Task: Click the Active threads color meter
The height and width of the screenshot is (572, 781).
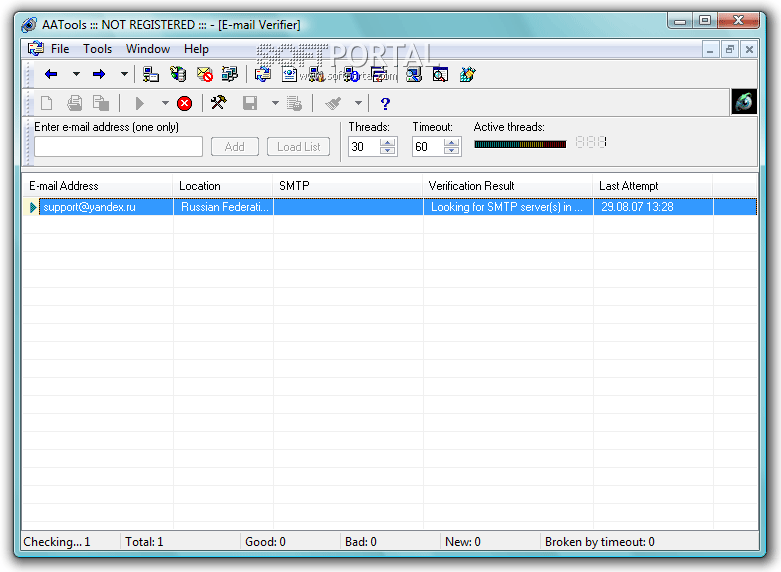Action: click(x=520, y=144)
